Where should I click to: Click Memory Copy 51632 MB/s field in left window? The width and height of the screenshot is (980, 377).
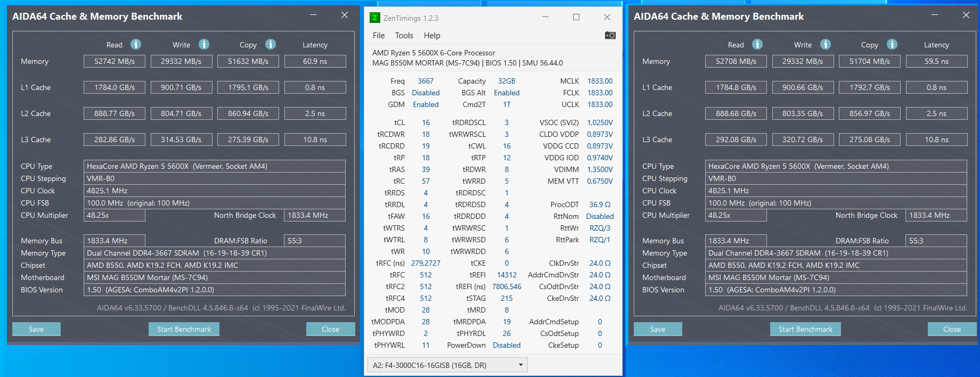click(248, 61)
